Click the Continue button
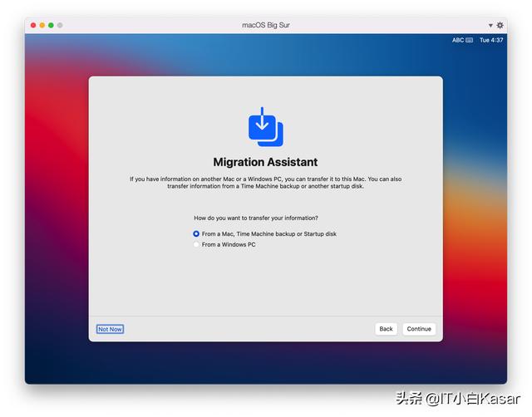532x417 pixels. tap(419, 329)
